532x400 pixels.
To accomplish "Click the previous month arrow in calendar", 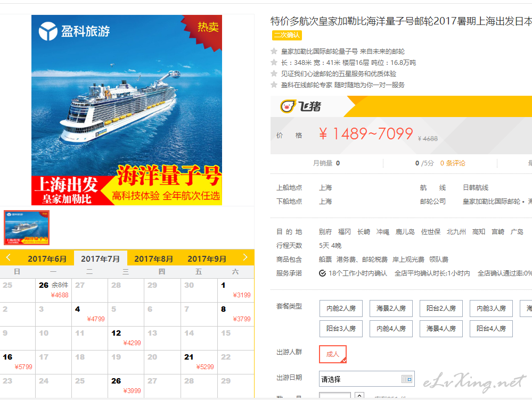I will pos(9,257).
